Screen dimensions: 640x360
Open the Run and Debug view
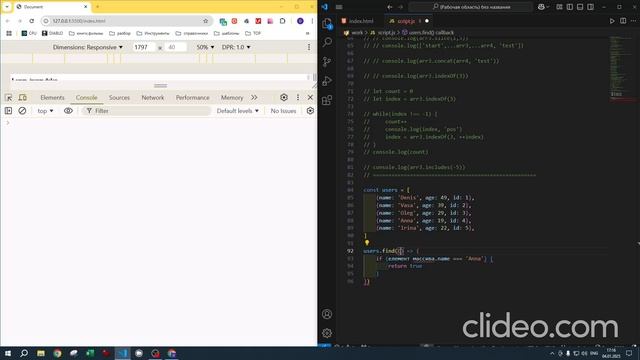(x=327, y=81)
